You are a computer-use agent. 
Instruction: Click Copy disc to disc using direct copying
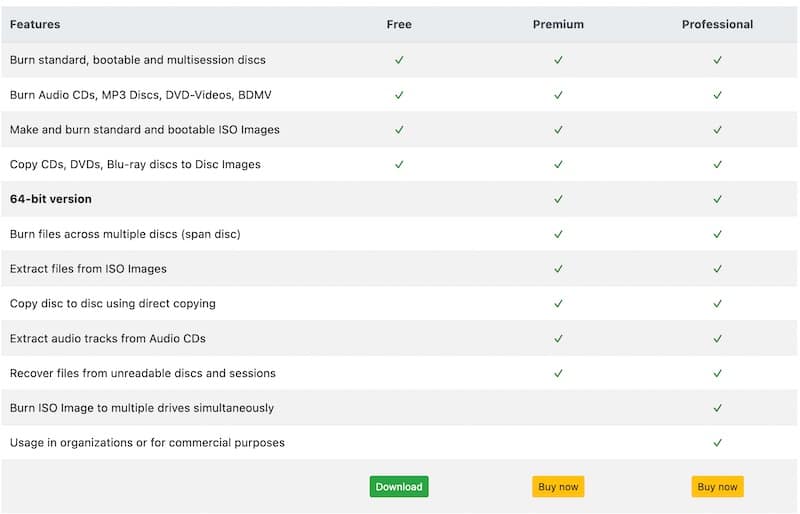click(x=112, y=303)
